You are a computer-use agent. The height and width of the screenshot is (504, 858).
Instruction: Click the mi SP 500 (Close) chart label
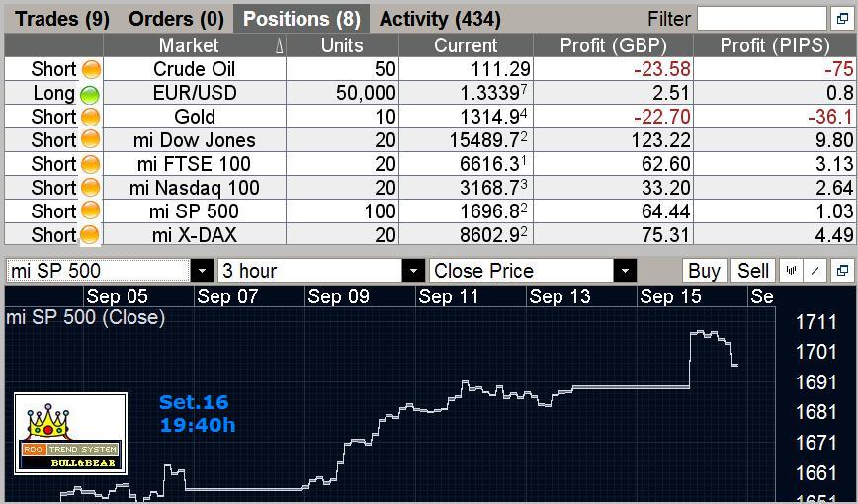[85, 317]
